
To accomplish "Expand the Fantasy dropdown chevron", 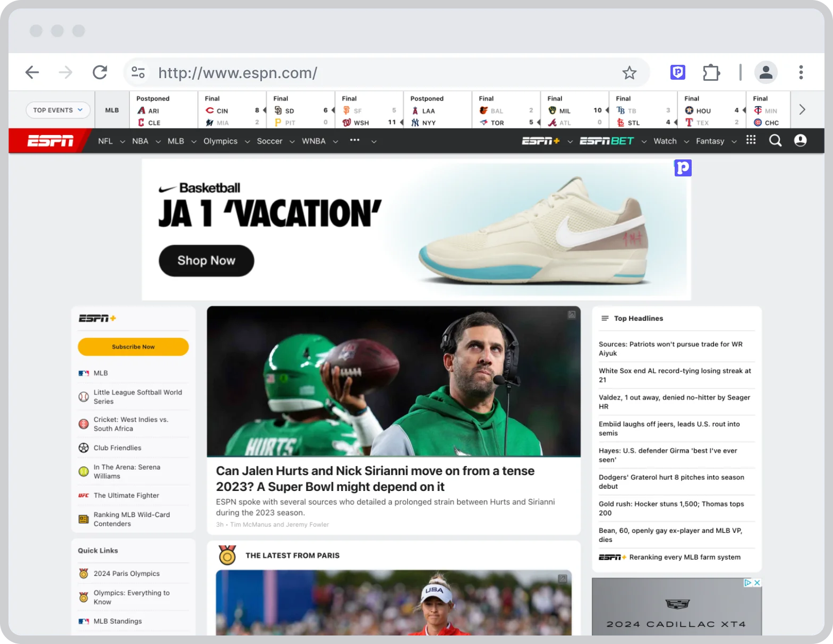I will 734,142.
